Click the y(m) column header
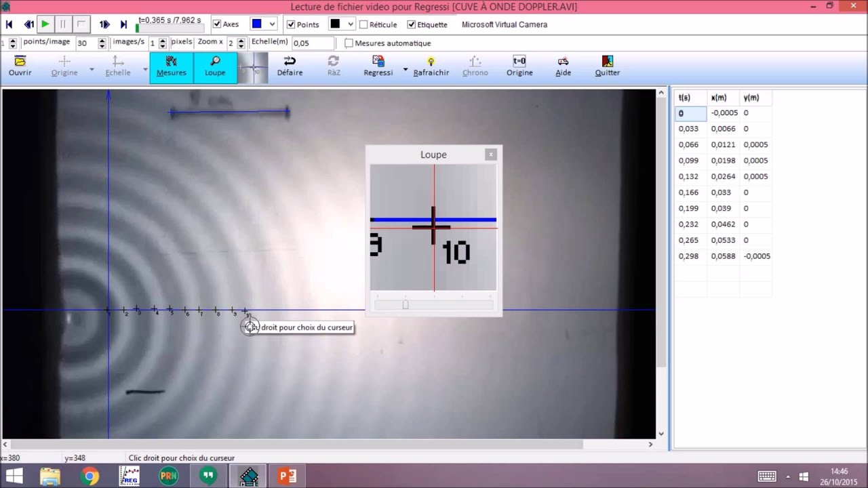Screen dimensions: 868x488 pyautogui.click(x=756, y=98)
